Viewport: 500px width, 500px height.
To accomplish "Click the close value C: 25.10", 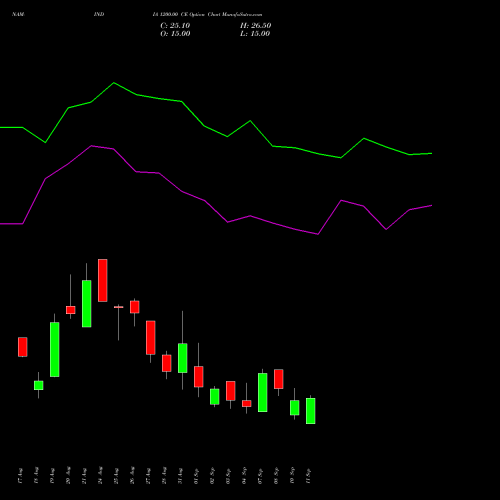I will (x=175, y=26).
